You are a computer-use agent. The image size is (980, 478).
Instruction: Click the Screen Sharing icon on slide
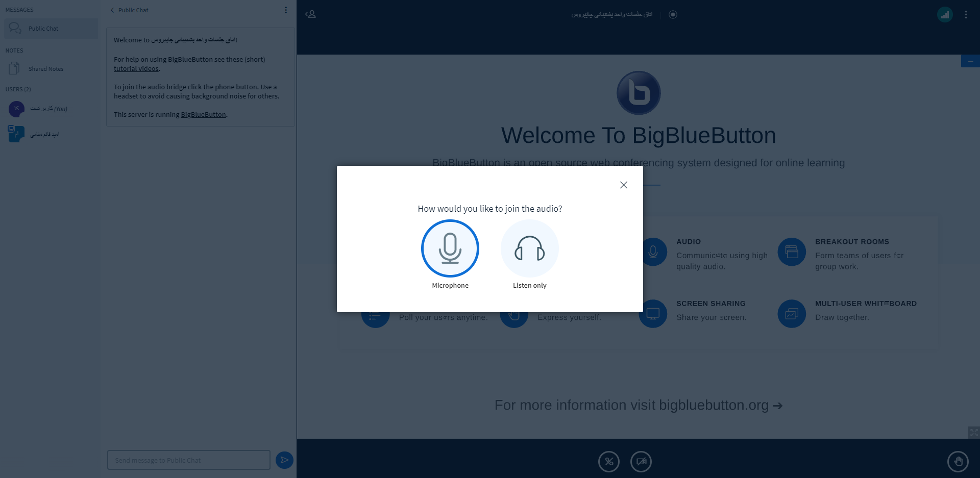tap(653, 314)
